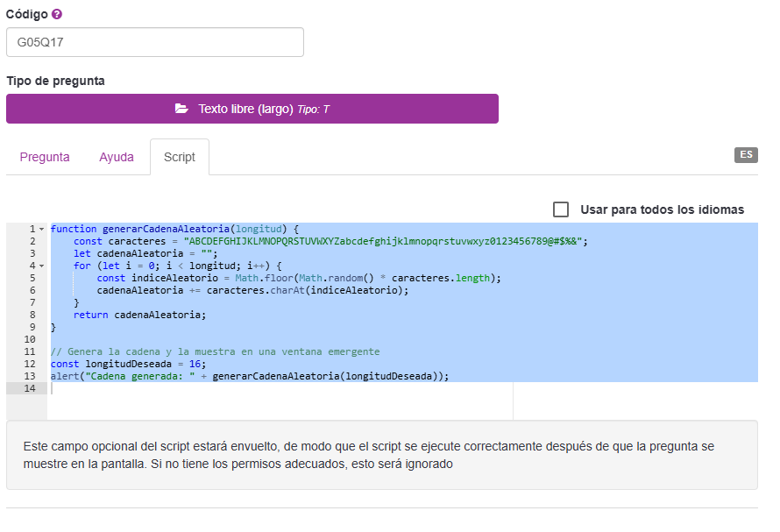
Task: Click line number 12 in the editor gutter
Action: tap(30, 364)
